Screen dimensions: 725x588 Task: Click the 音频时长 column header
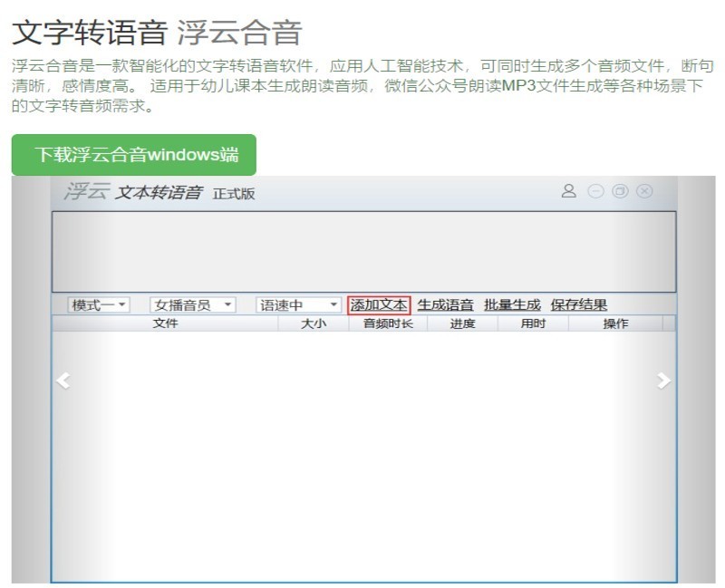[x=388, y=323]
